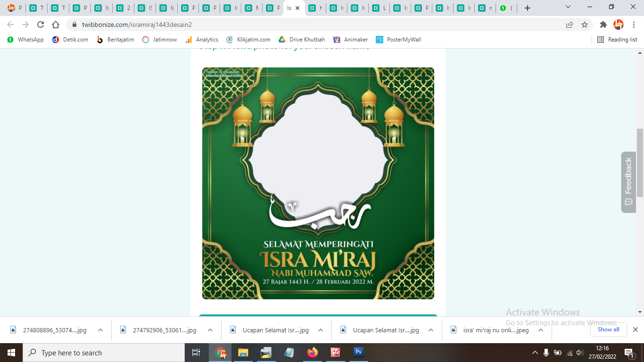
Task: Open the Detik.com bookmark
Action: (70, 40)
